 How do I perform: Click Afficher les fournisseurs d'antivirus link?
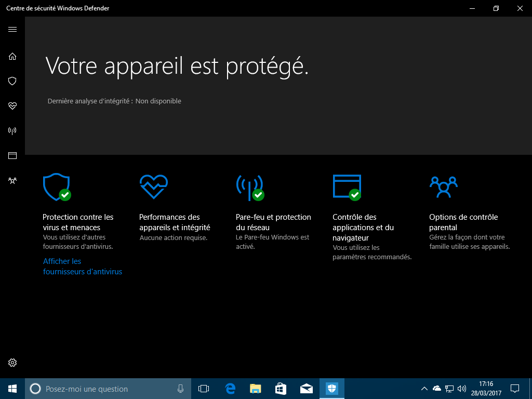coord(83,267)
